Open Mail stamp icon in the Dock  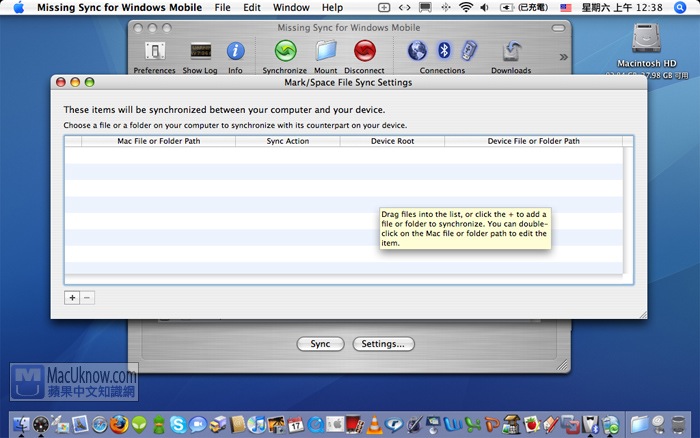[80, 424]
